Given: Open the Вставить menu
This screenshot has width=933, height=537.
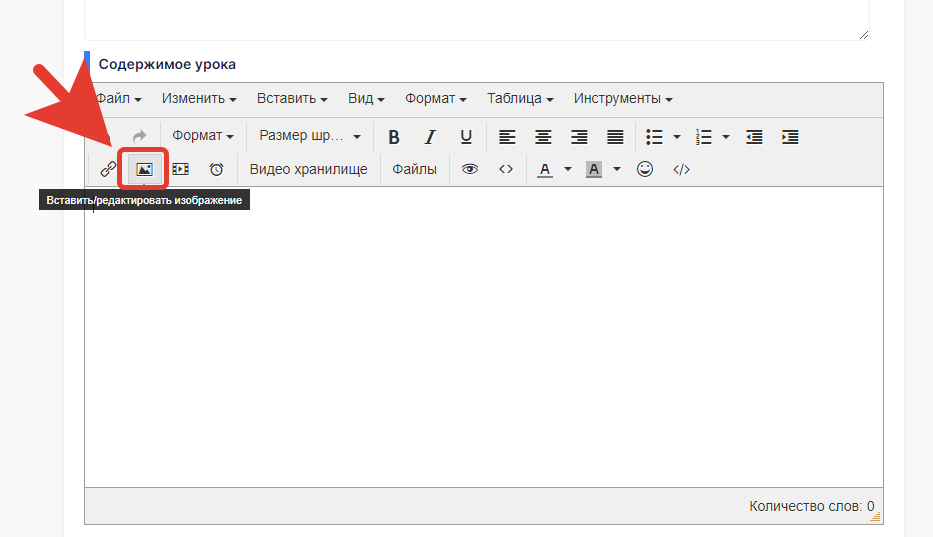Looking at the screenshot, I should click(292, 99).
